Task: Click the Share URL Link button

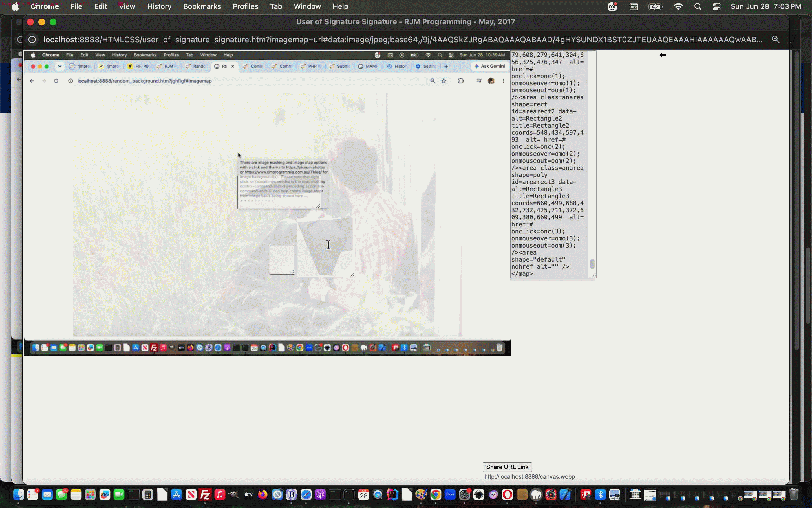Action: coord(507,467)
